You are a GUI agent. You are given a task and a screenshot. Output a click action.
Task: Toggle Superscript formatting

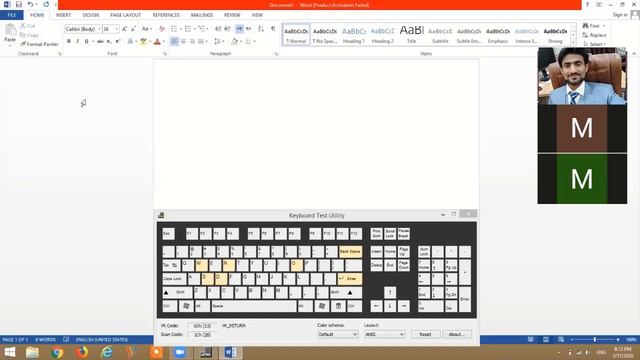(118, 41)
